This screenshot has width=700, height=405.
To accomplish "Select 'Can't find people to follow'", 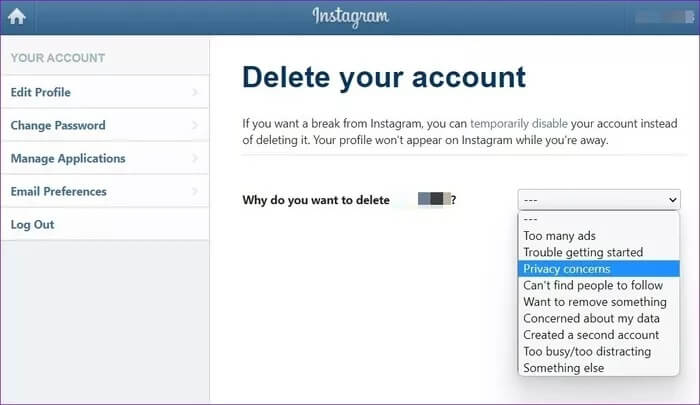I will (599, 285).
